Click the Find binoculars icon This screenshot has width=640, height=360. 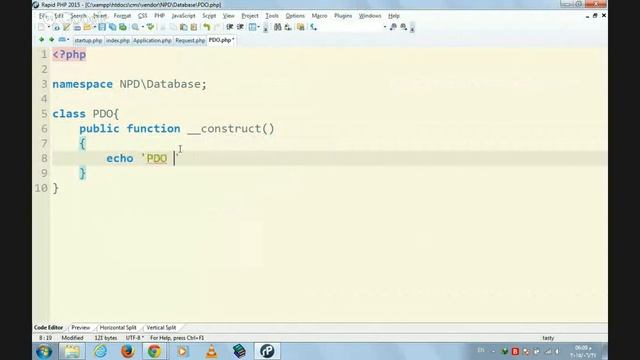point(278,27)
